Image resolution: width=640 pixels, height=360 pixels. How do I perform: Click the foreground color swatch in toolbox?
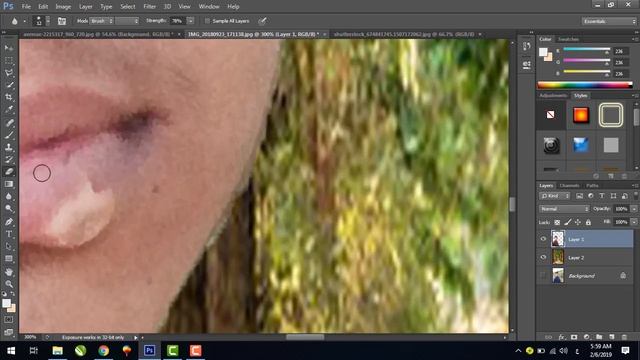click(x=6, y=303)
